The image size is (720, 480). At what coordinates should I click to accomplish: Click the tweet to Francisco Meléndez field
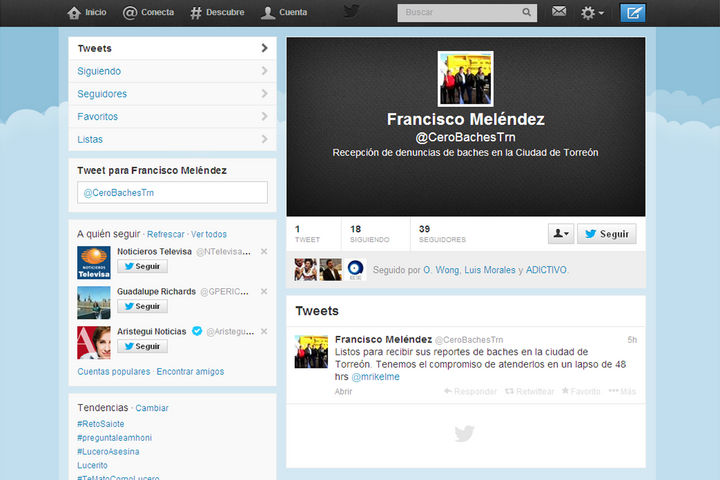[x=172, y=193]
